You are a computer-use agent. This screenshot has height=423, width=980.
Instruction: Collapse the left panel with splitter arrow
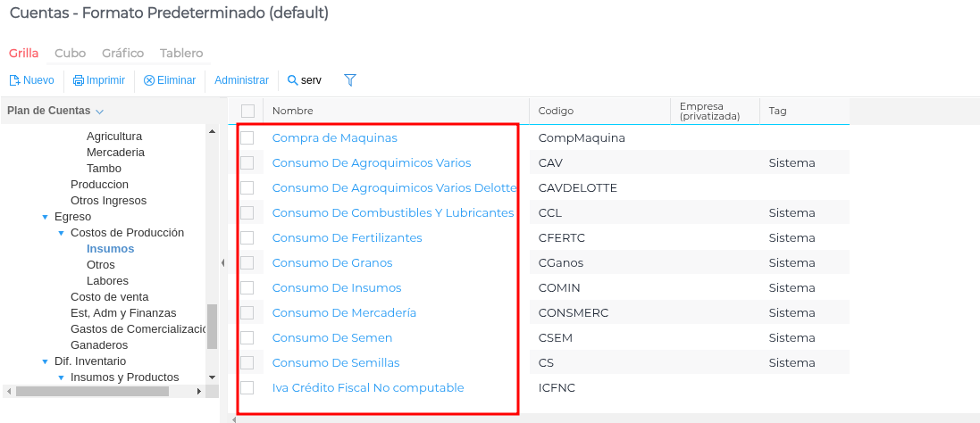click(222, 262)
